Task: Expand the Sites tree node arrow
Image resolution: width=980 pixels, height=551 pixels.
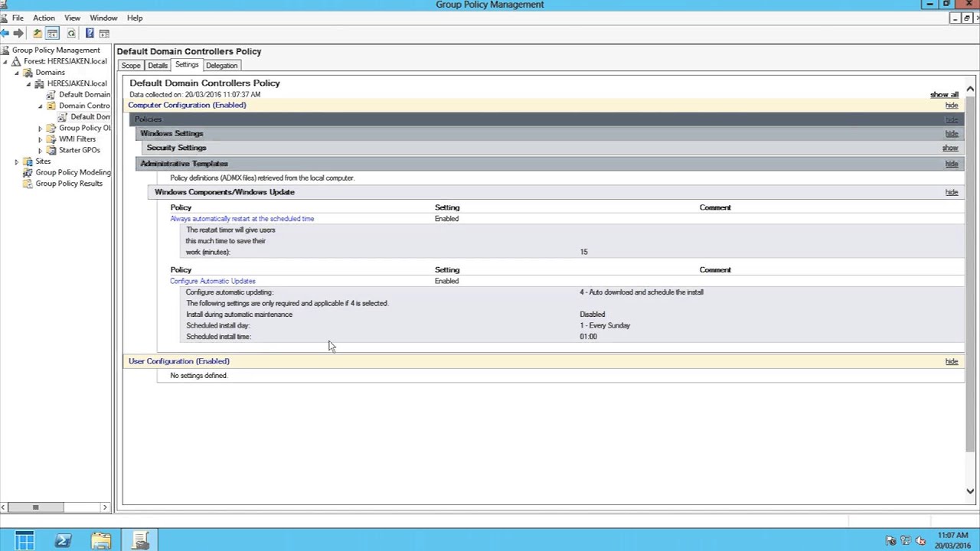Action: click(17, 161)
